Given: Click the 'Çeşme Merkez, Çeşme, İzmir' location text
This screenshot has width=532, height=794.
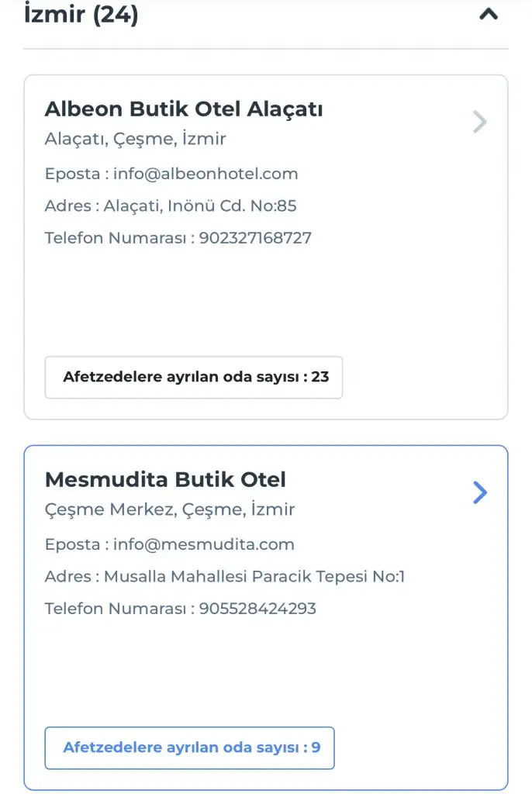Looking at the screenshot, I should point(170,510).
